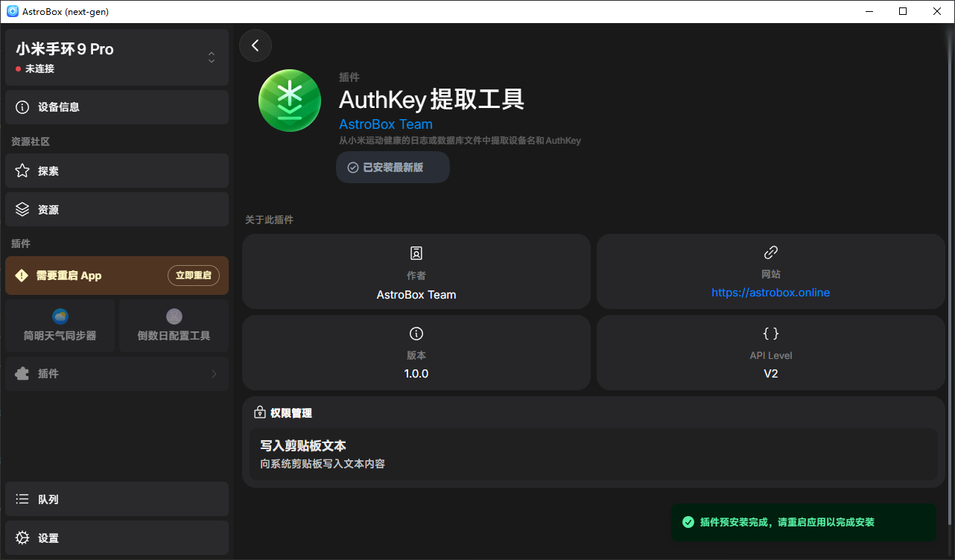The image size is (955, 560).
Task: Click the layers icon beside 资源
Action: point(22,210)
